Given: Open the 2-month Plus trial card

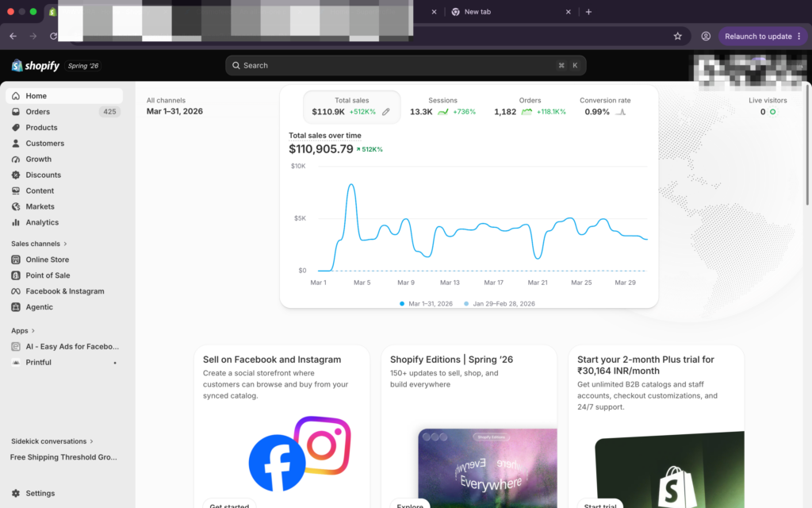Looking at the screenshot, I should [656, 426].
